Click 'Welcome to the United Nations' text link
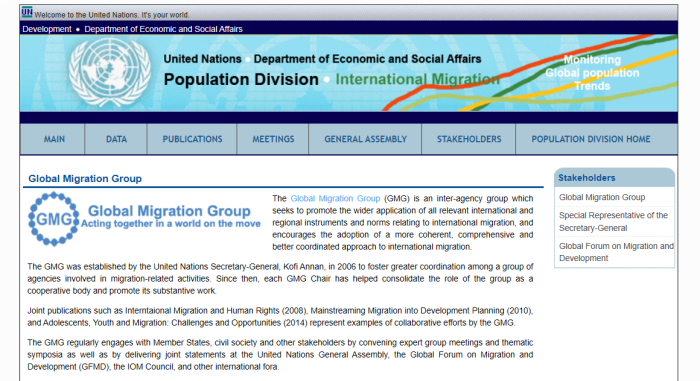 (x=112, y=15)
